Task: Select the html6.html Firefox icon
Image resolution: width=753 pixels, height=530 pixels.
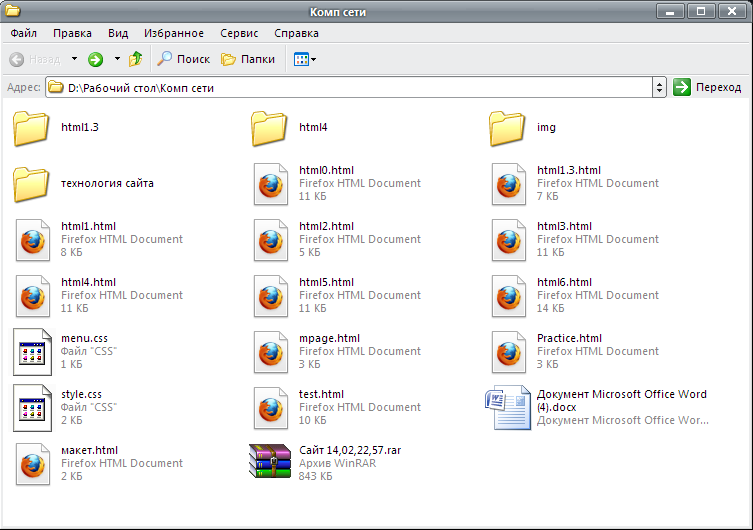Action: (x=509, y=297)
